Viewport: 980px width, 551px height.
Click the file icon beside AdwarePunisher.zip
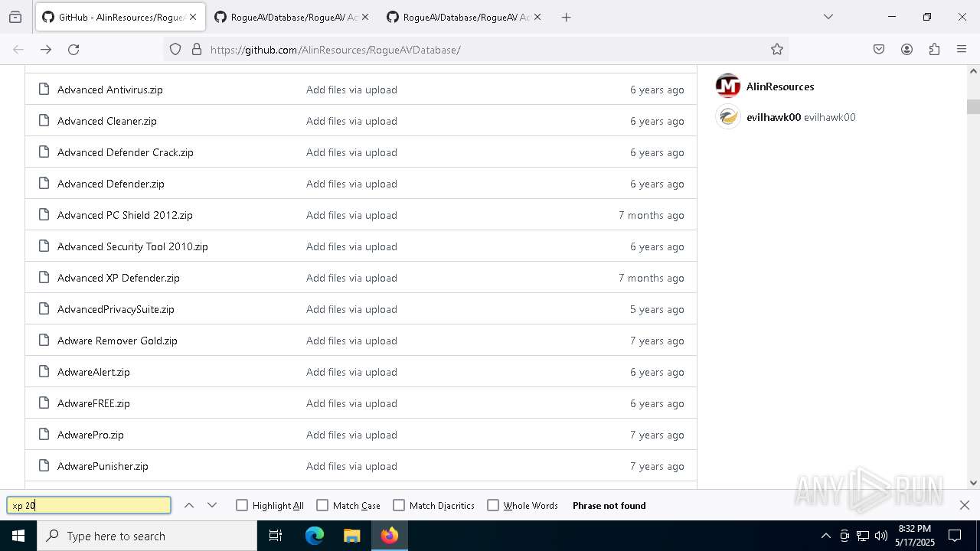(44, 466)
